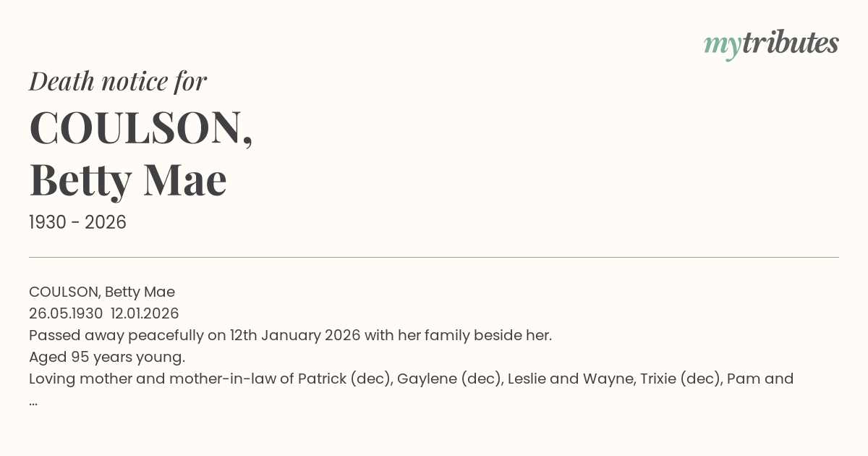Click the 'Aged 95 years young.' line
868x456 pixels.
pos(107,357)
